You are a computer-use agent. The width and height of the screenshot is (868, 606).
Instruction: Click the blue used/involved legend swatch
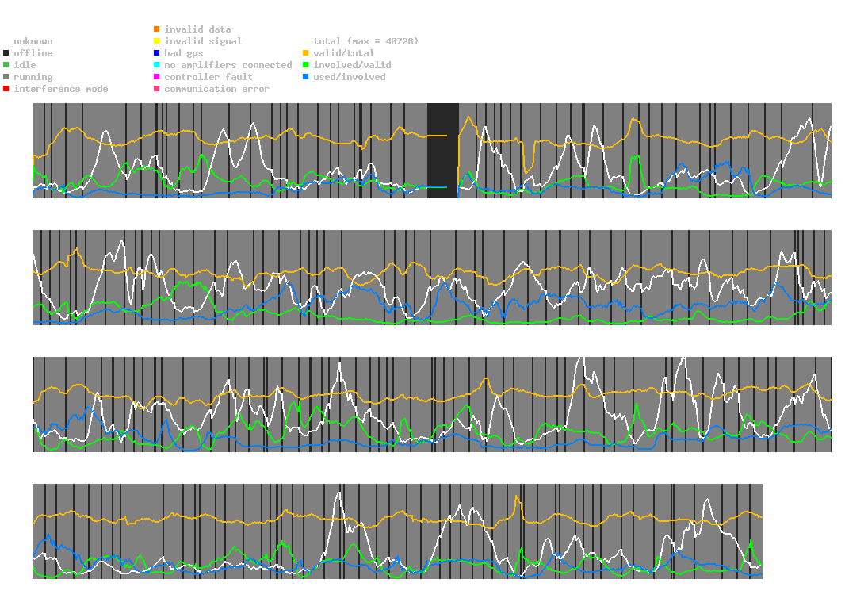pyautogui.click(x=305, y=77)
